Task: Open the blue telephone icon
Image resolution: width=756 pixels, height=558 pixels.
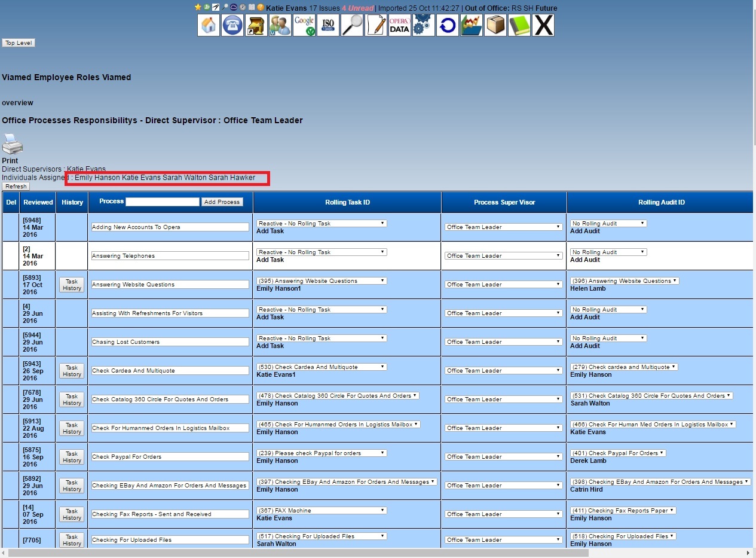Action: 232,25
